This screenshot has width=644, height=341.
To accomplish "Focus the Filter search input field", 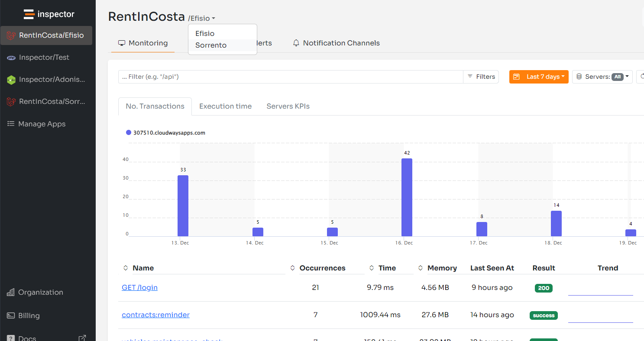I will point(290,77).
